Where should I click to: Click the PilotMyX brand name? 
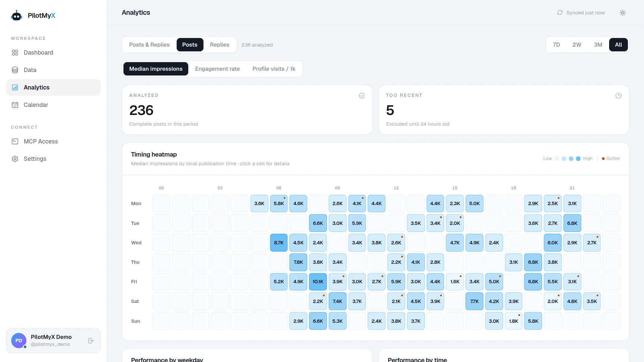[x=42, y=15]
